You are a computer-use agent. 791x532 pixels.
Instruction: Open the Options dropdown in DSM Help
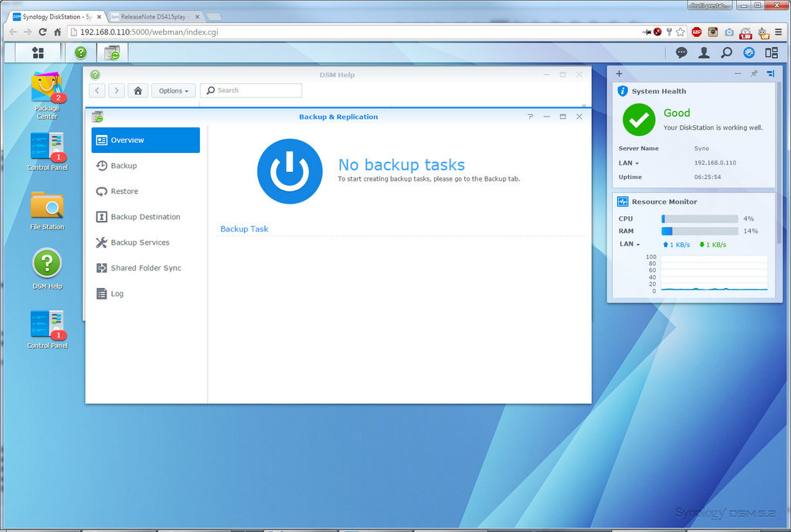click(x=173, y=91)
